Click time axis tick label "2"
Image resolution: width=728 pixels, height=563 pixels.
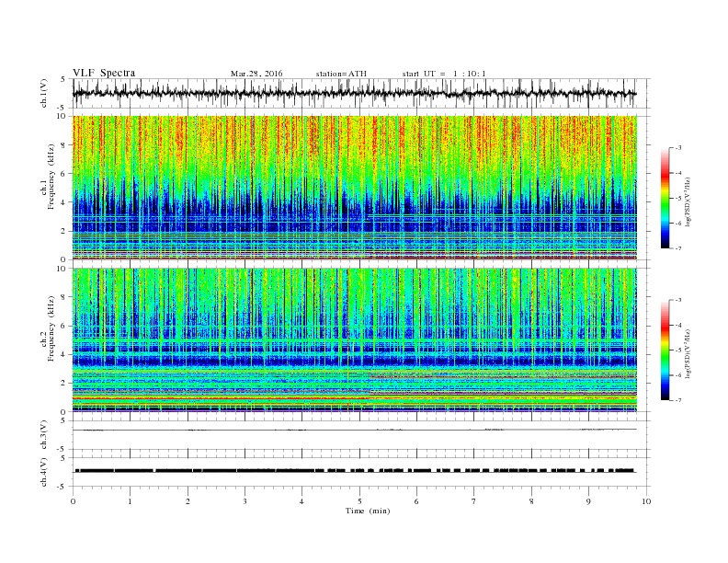pos(188,501)
